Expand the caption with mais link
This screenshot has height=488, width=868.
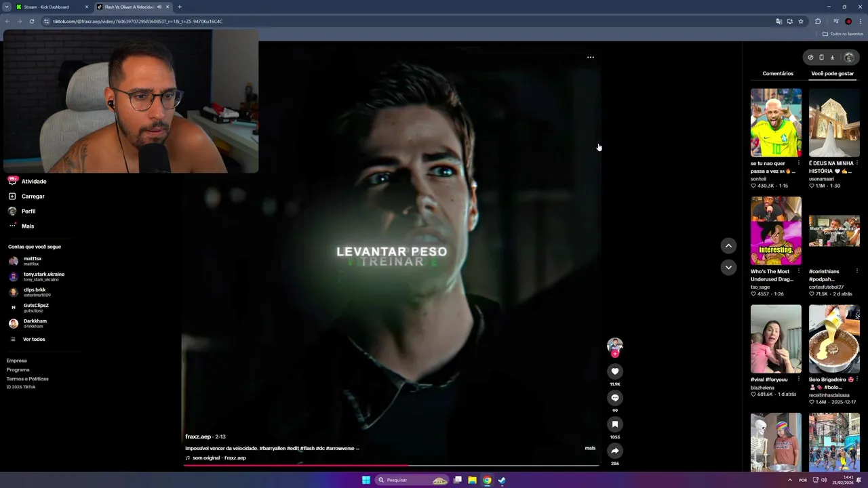click(x=591, y=448)
